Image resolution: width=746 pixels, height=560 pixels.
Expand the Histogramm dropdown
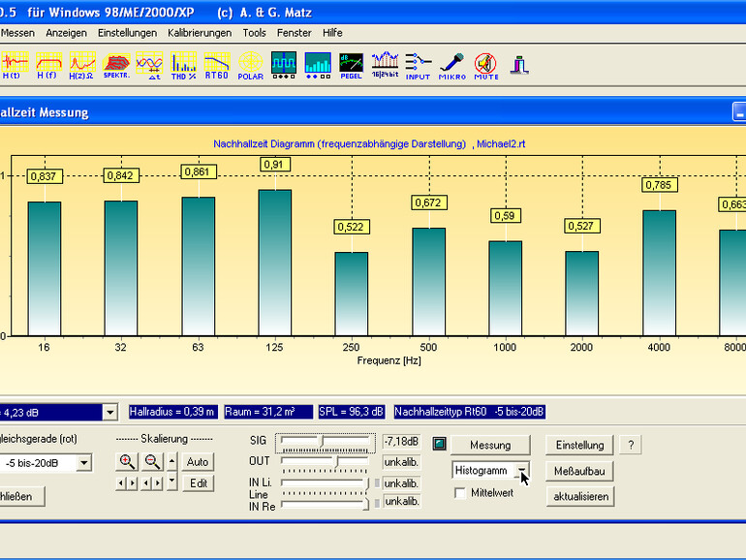[522, 470]
